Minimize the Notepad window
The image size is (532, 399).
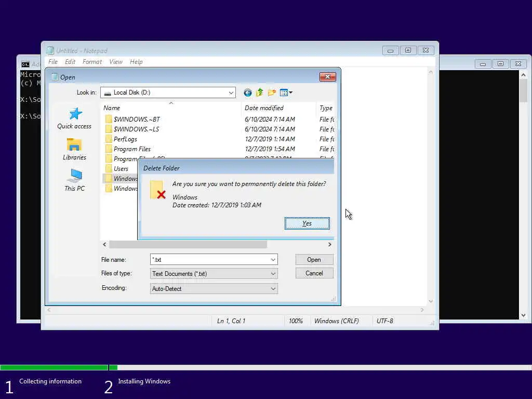(x=391, y=50)
